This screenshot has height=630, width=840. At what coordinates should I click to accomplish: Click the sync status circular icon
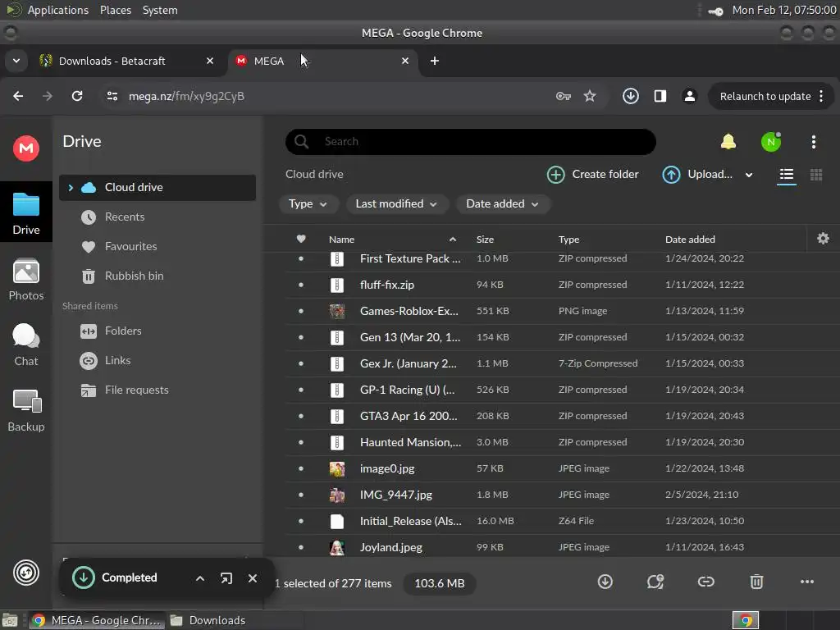[x=26, y=573]
